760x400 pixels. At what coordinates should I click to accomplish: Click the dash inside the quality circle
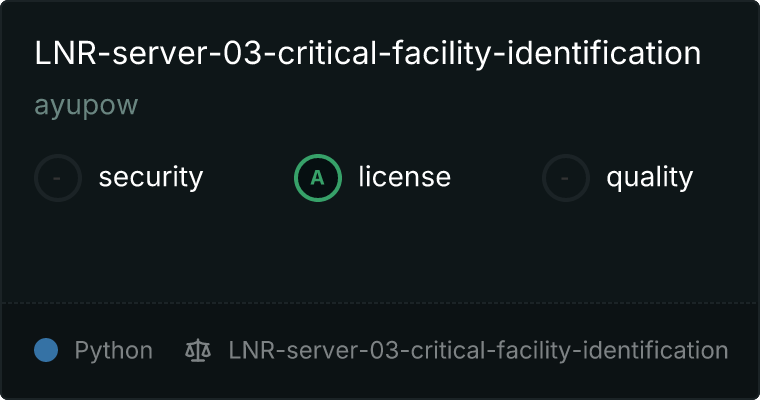click(565, 178)
